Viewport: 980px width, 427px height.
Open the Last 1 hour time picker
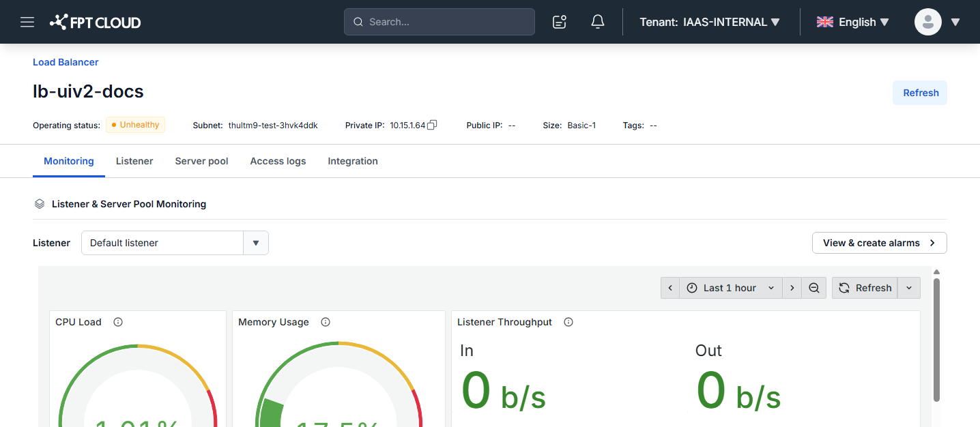click(731, 288)
